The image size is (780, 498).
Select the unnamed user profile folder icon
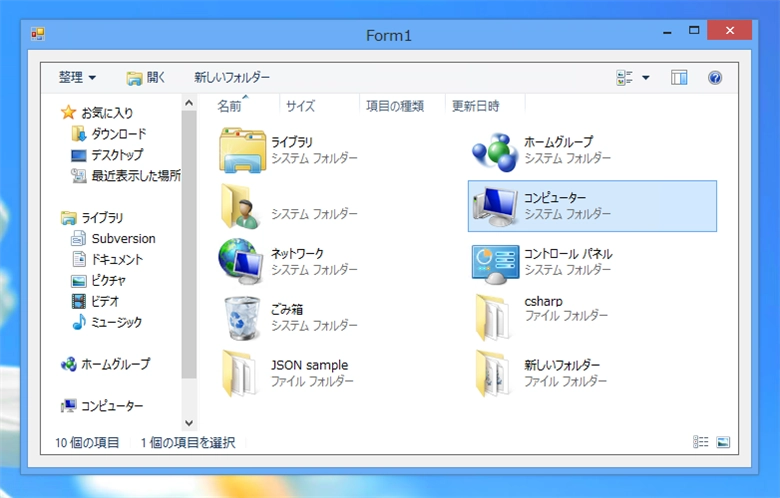[241, 206]
